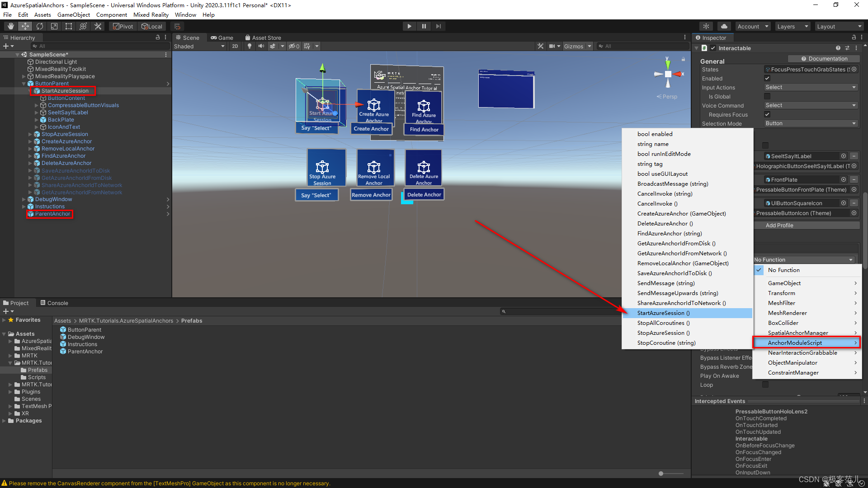Select the Rotate tool
868x488 pixels.
[x=40, y=26]
